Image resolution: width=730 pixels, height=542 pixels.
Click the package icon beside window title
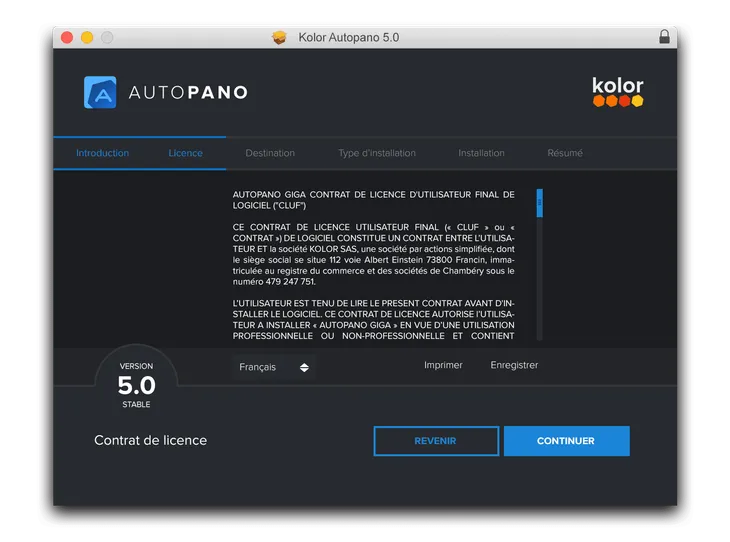pyautogui.click(x=280, y=37)
